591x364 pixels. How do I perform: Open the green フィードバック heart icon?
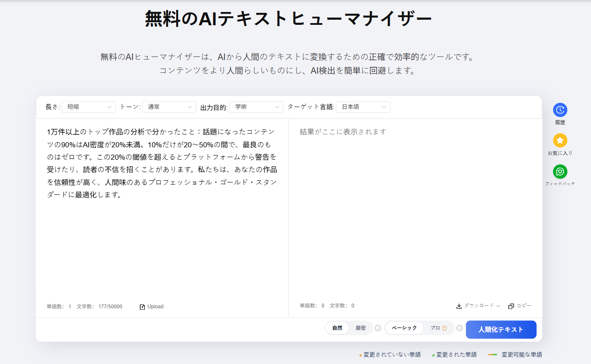560,172
